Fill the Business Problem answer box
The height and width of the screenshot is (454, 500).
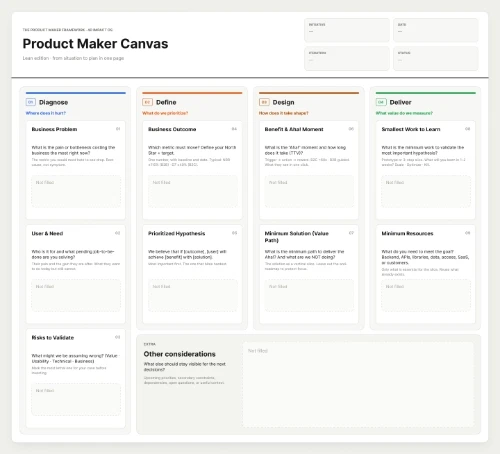click(76, 191)
